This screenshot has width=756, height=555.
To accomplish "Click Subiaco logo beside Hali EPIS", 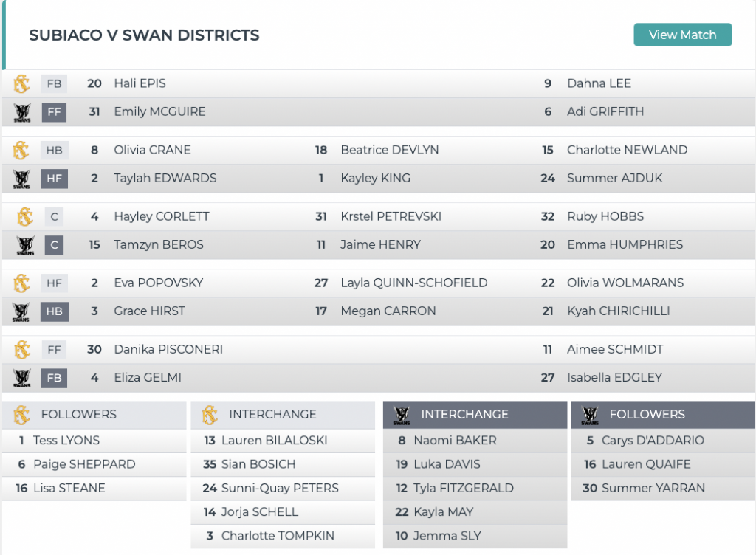I will click(21, 83).
